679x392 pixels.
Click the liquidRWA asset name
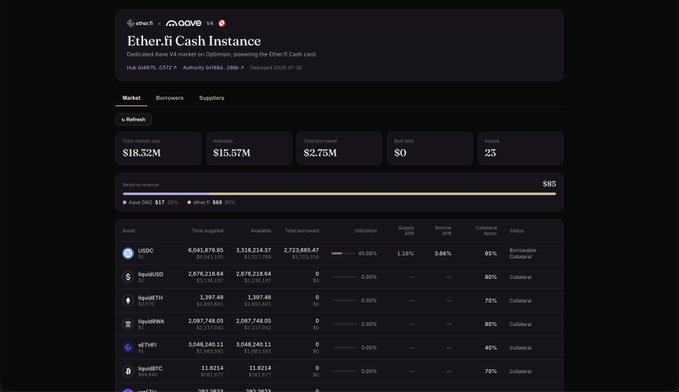pyautogui.click(x=151, y=321)
